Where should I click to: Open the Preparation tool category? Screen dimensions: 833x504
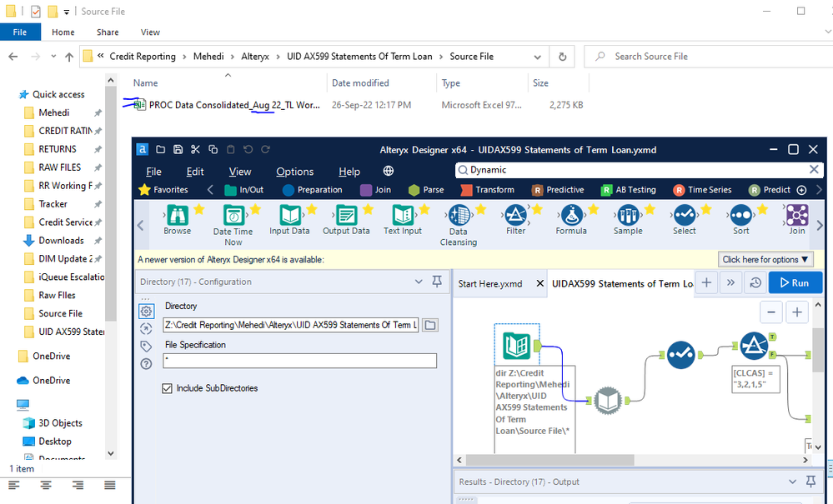pyautogui.click(x=313, y=189)
